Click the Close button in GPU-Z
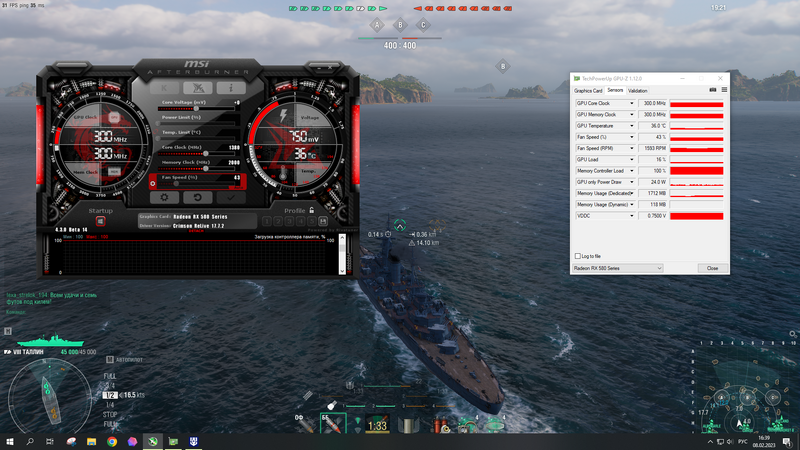This screenshot has width=800, height=450. tap(712, 268)
